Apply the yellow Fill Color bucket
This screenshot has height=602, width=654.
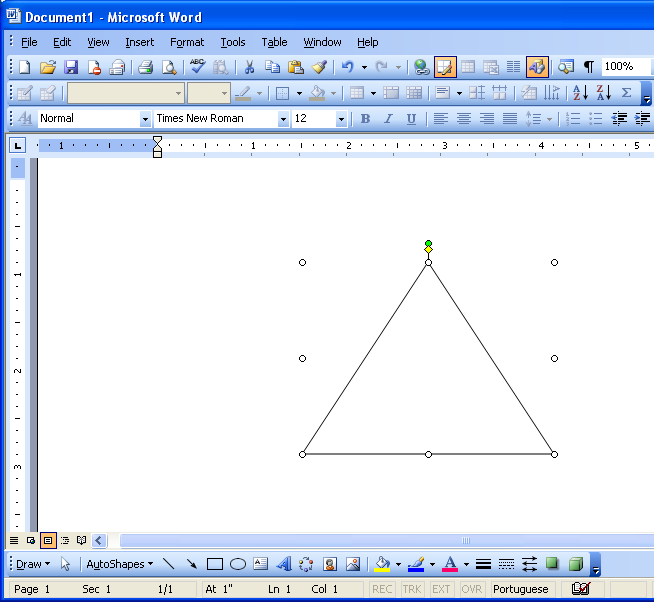pos(382,564)
